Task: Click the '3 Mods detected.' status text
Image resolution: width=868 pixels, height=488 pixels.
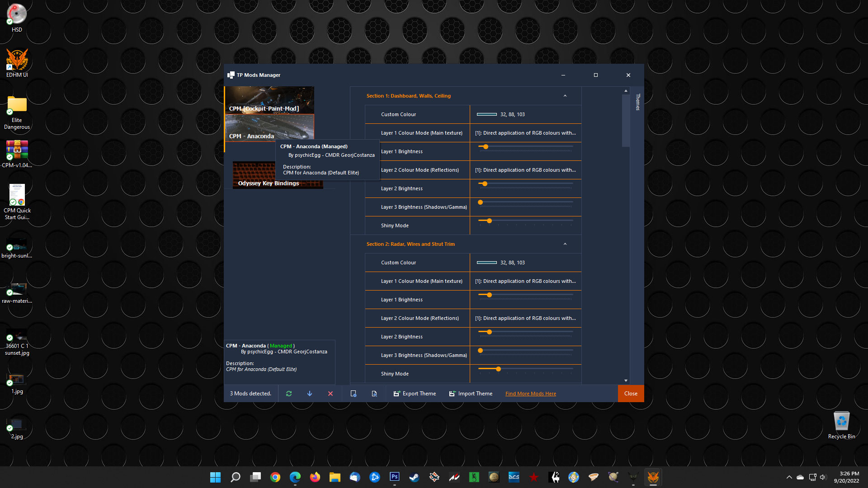Action: click(250, 394)
